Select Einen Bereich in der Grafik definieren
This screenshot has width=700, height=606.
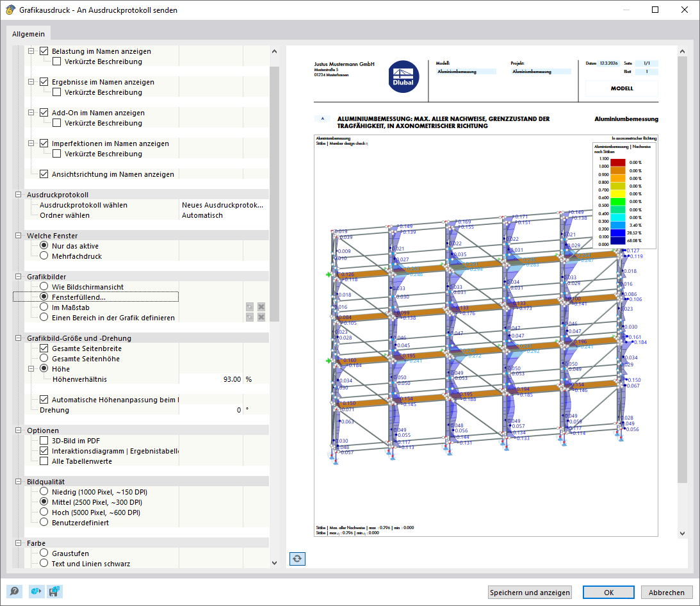pyautogui.click(x=44, y=318)
